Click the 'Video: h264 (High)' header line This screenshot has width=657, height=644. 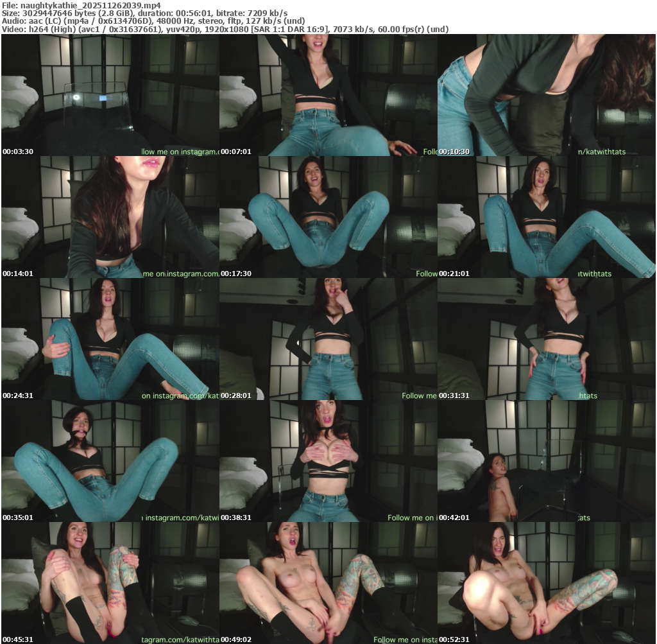tap(225, 29)
